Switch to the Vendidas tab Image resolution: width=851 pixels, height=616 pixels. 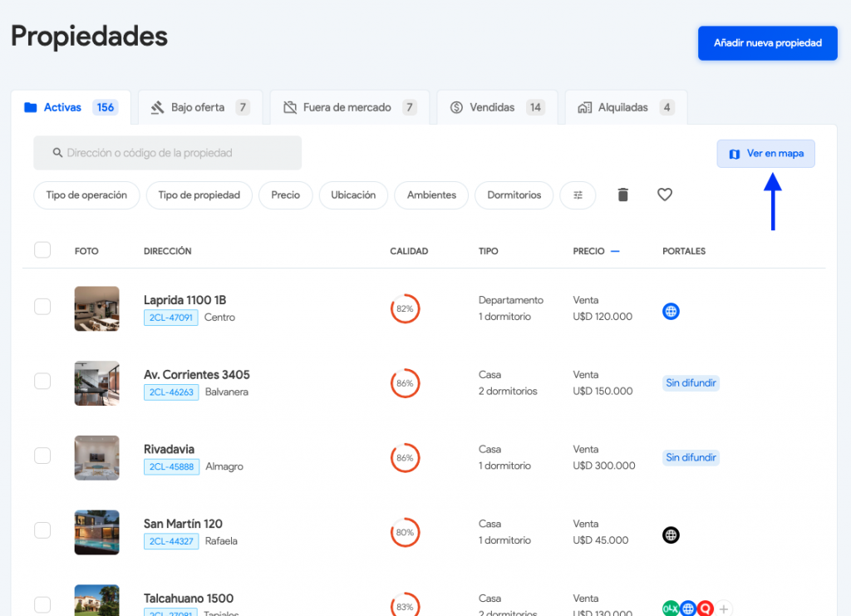tap(497, 107)
